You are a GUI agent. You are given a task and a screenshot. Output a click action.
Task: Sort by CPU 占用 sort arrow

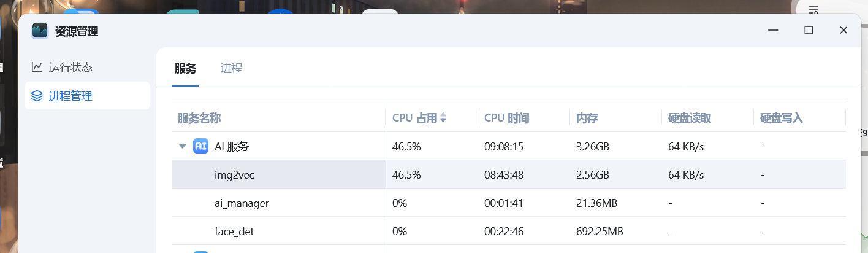[x=443, y=118]
